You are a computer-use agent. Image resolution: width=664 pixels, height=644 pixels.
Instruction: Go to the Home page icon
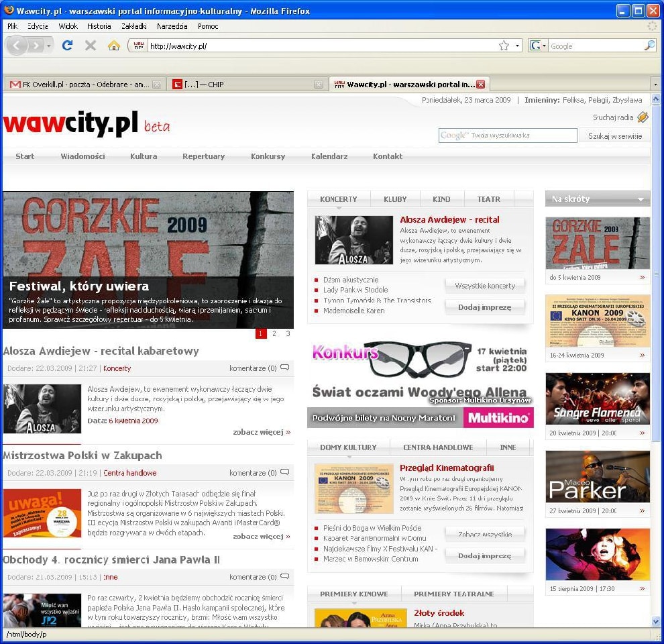113,45
